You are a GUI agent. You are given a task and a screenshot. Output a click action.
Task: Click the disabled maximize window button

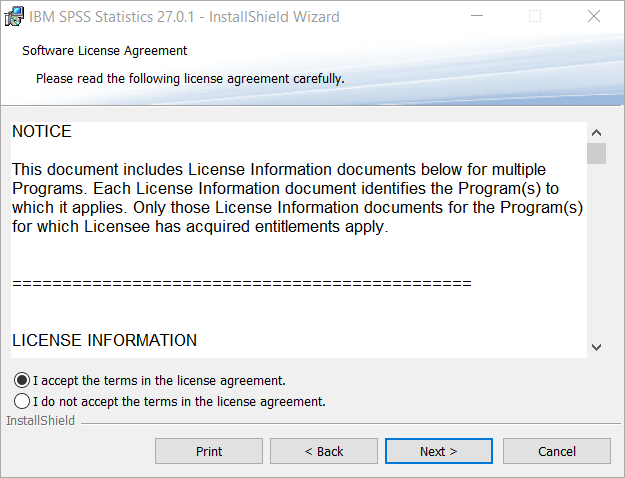pyautogui.click(x=535, y=16)
